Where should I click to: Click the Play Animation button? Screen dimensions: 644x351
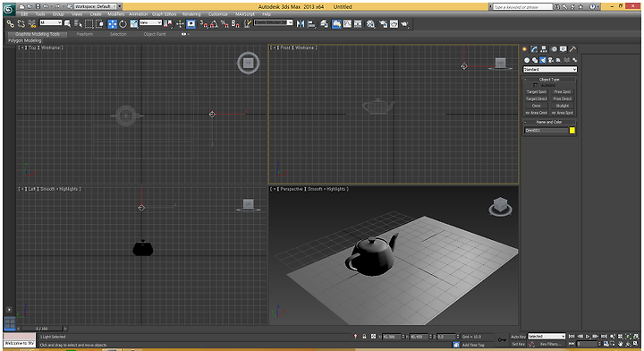coord(588,337)
